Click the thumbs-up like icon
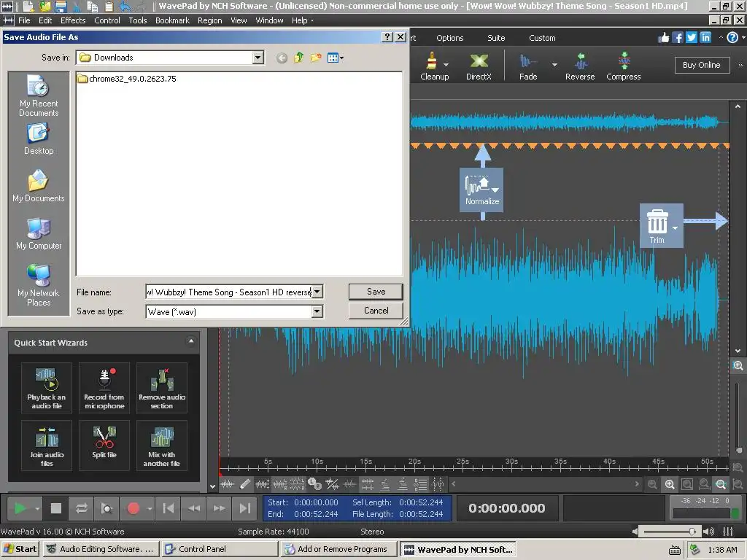Viewport: 747px width, 560px height. point(664,38)
